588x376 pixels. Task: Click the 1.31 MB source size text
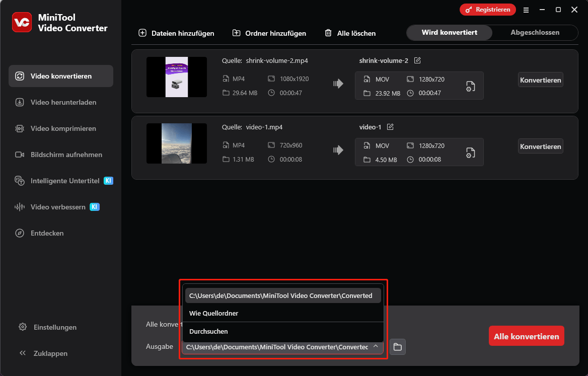(x=243, y=160)
